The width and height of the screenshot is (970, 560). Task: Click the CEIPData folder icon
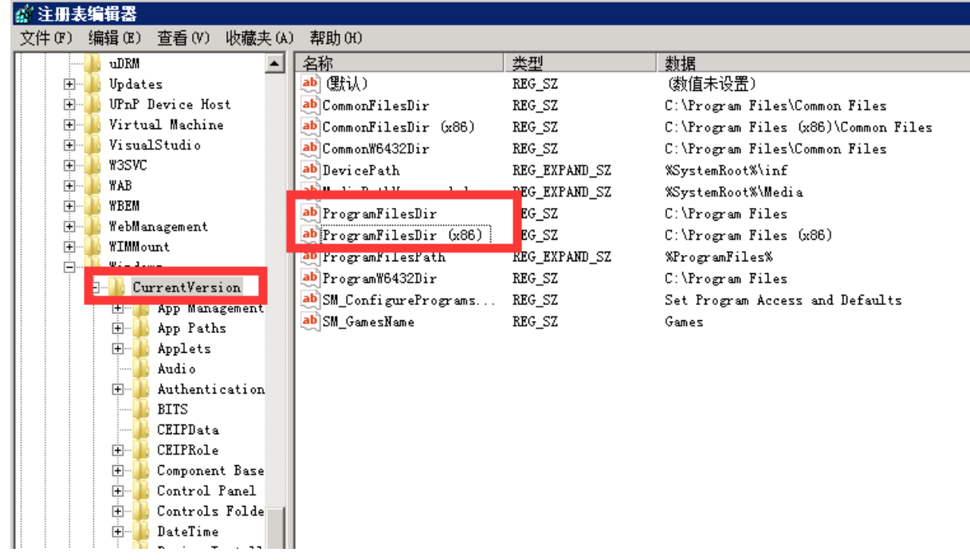coord(141,429)
